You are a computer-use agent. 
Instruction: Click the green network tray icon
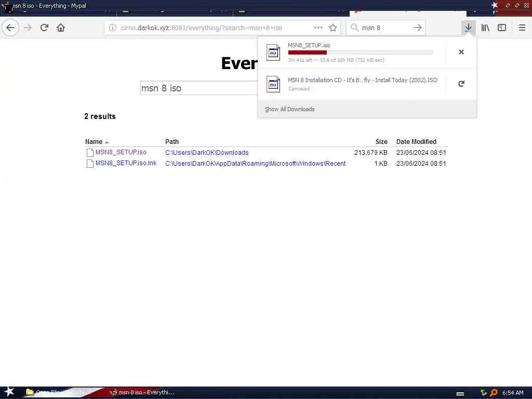[484, 393]
